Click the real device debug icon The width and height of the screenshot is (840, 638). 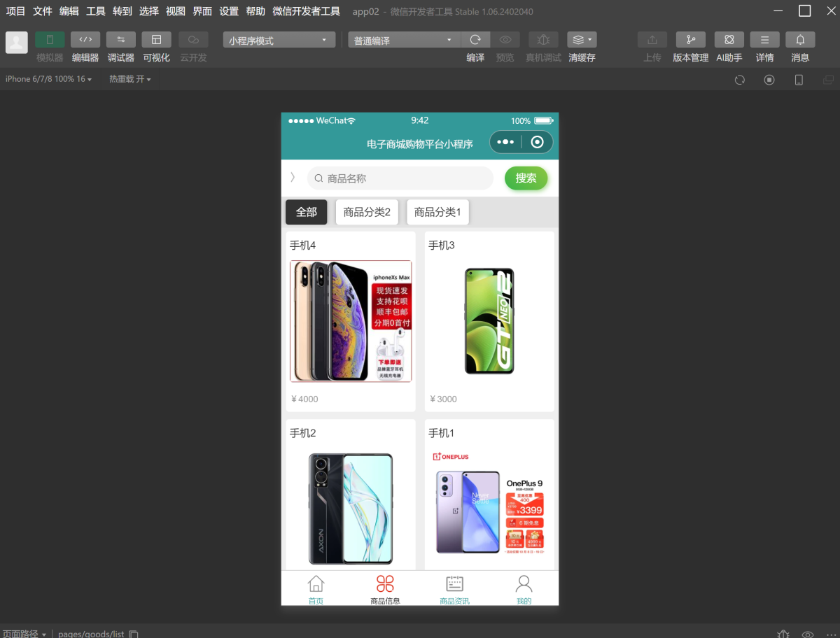pyautogui.click(x=543, y=40)
